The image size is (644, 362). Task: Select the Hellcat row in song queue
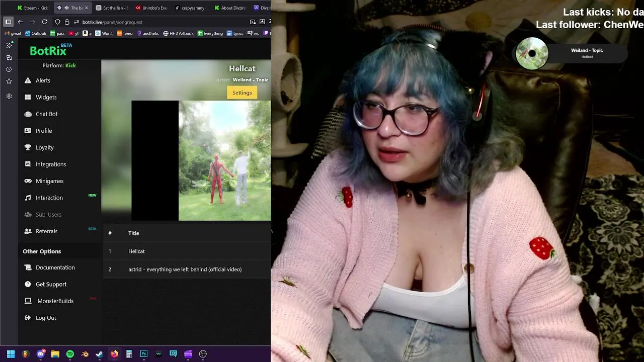tap(187, 251)
